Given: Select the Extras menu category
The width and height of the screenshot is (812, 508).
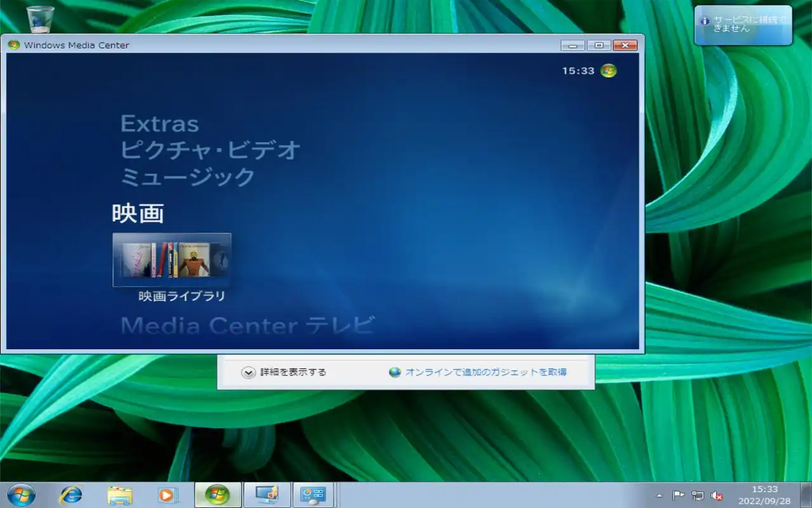Looking at the screenshot, I should (x=160, y=123).
